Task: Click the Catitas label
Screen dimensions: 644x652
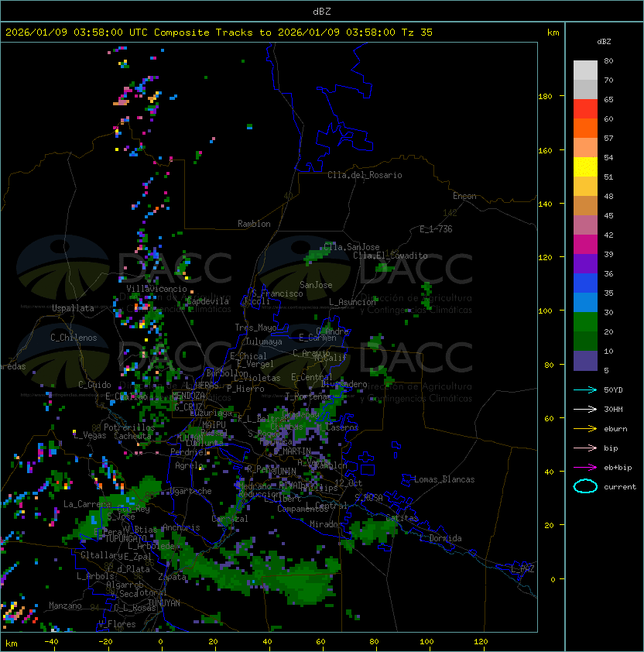Action: click(x=402, y=518)
